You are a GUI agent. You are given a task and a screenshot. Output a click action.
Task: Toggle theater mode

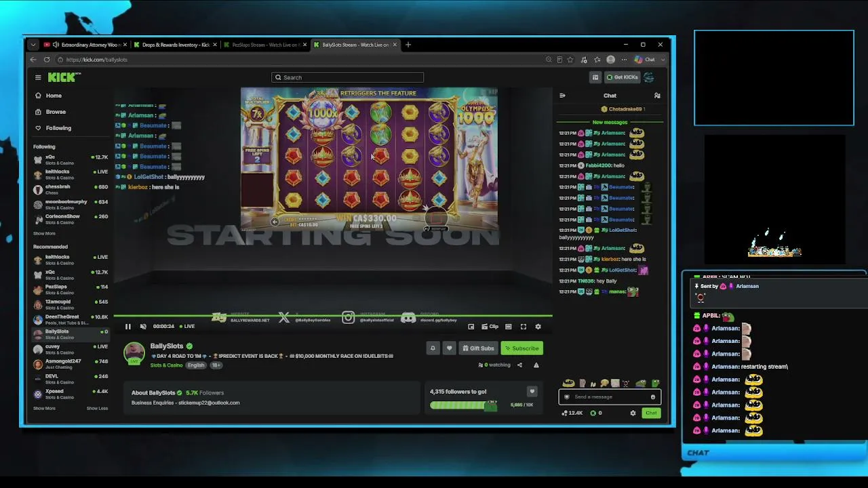[509, 327]
